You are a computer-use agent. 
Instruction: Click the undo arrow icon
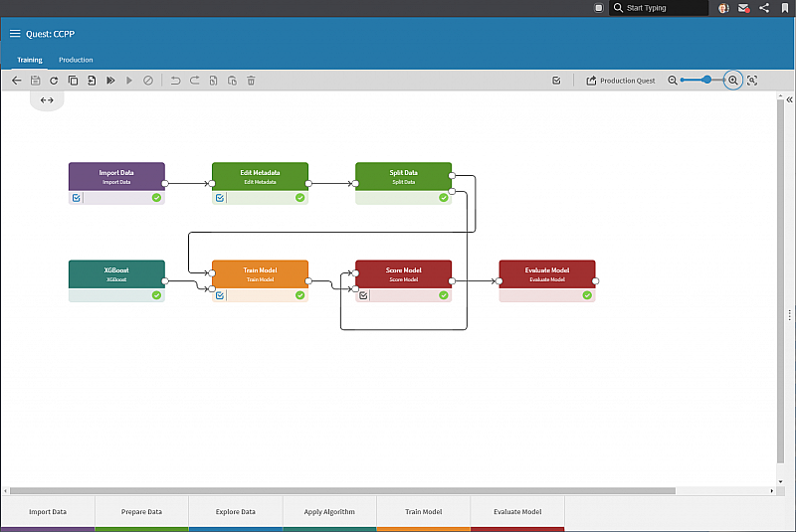coord(175,81)
